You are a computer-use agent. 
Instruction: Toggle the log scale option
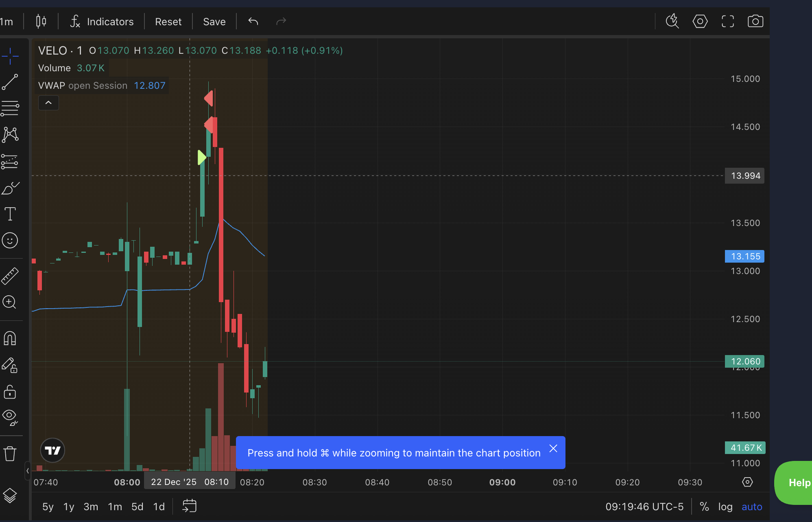[725, 507]
